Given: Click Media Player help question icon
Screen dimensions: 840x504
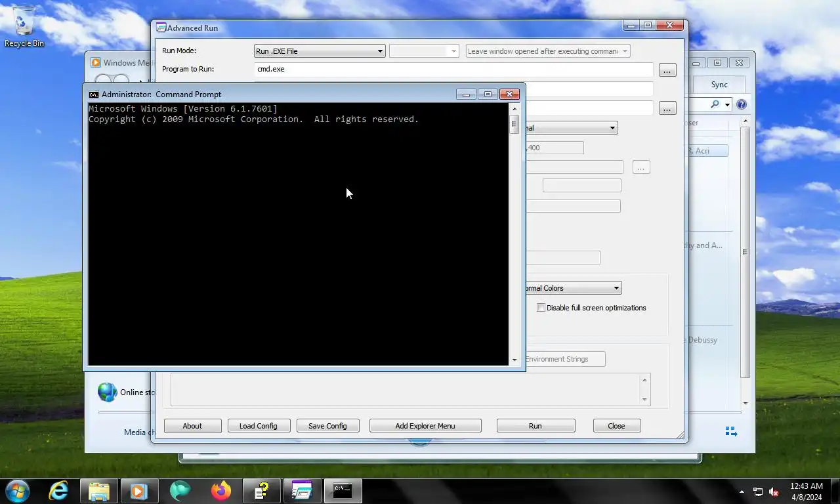Looking at the screenshot, I should coord(742,104).
